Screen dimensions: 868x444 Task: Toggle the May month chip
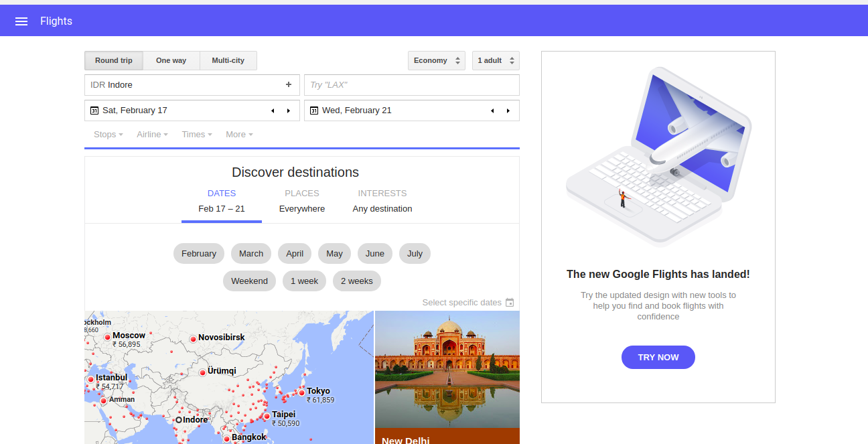point(334,254)
